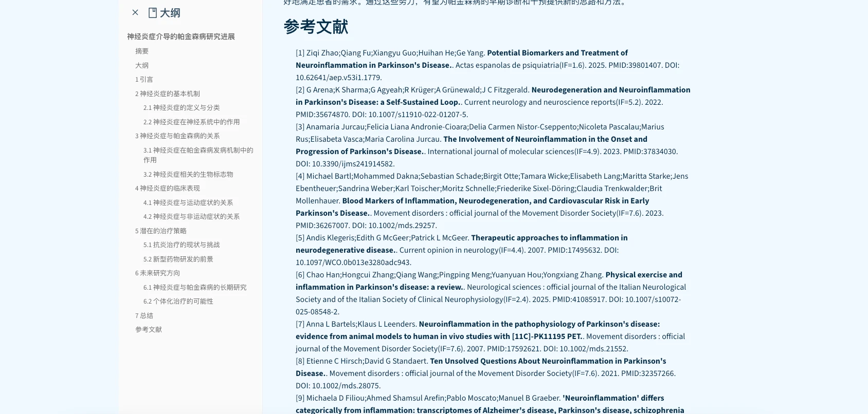Go to section 4 神经炎症的临床表现

tap(168, 188)
